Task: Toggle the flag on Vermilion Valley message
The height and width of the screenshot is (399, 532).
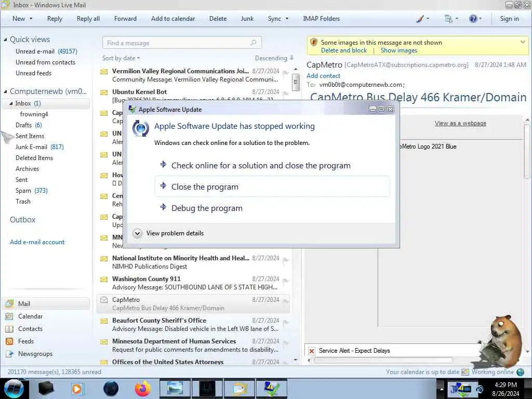Action: (x=285, y=73)
